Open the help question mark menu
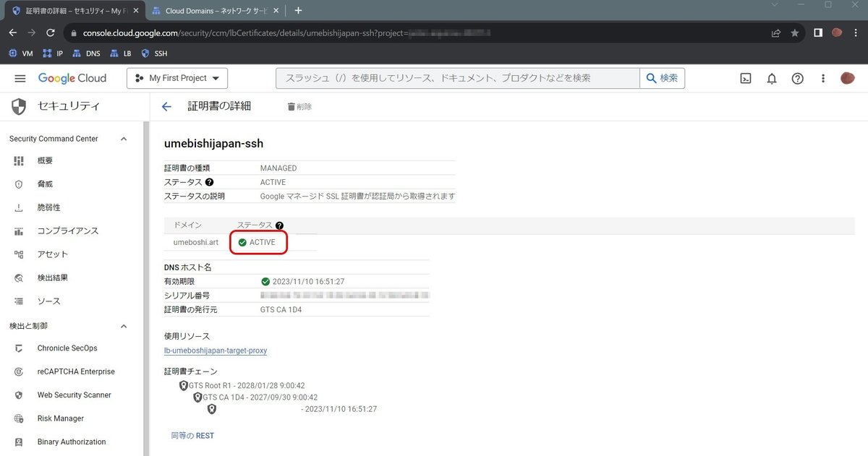The image size is (868, 456). point(797,79)
